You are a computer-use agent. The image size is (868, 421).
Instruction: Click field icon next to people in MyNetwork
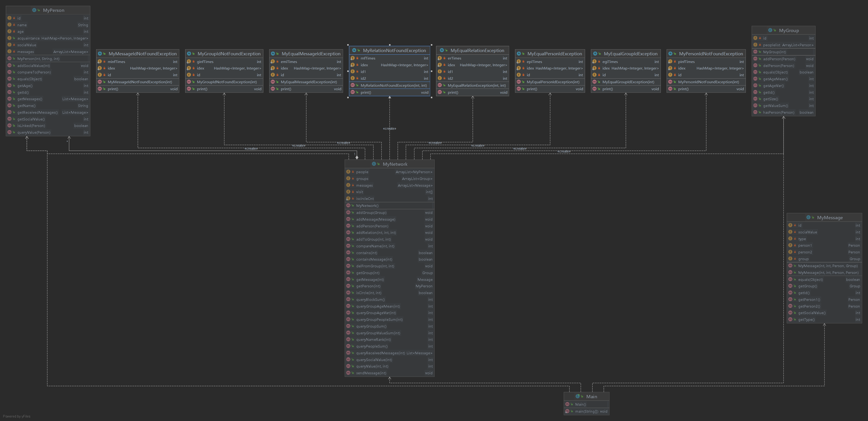[x=348, y=172]
